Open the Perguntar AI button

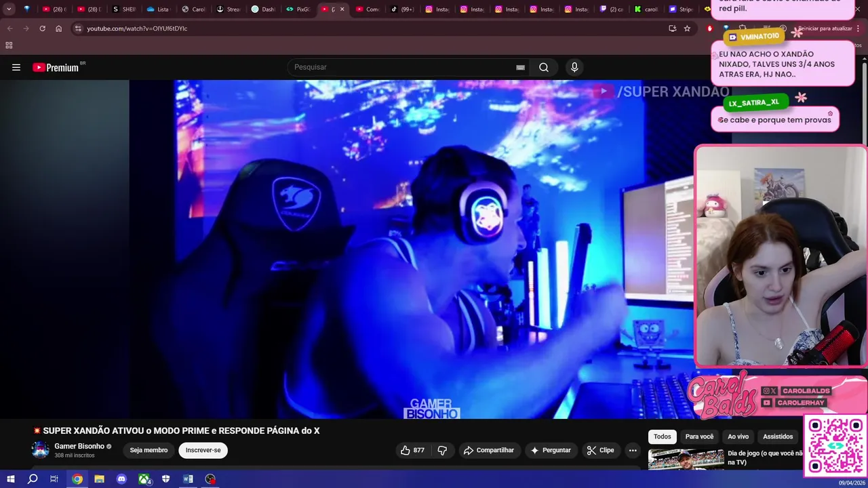click(550, 450)
